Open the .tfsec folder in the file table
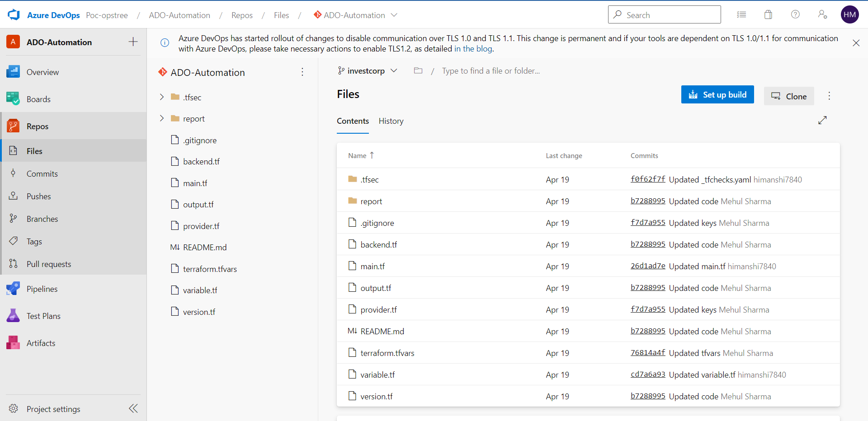This screenshot has height=421, width=868. (369, 179)
